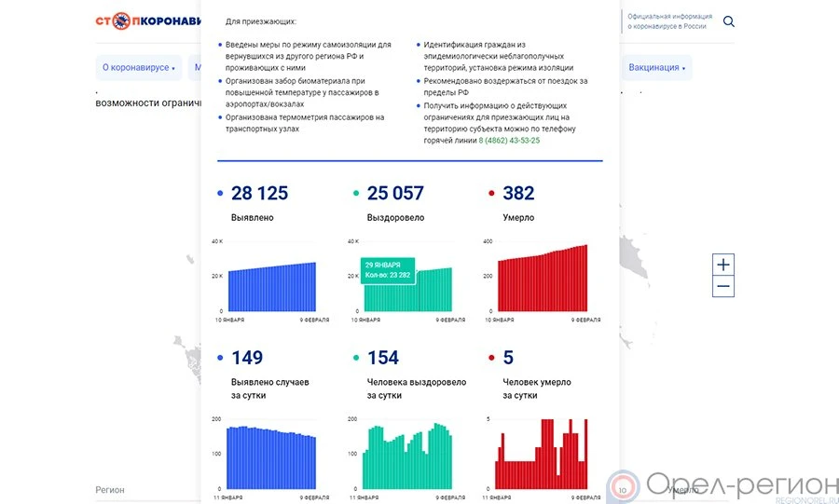Expand the О коронавирусе dropdown menu
This screenshot has width=839, height=504.
[138, 68]
